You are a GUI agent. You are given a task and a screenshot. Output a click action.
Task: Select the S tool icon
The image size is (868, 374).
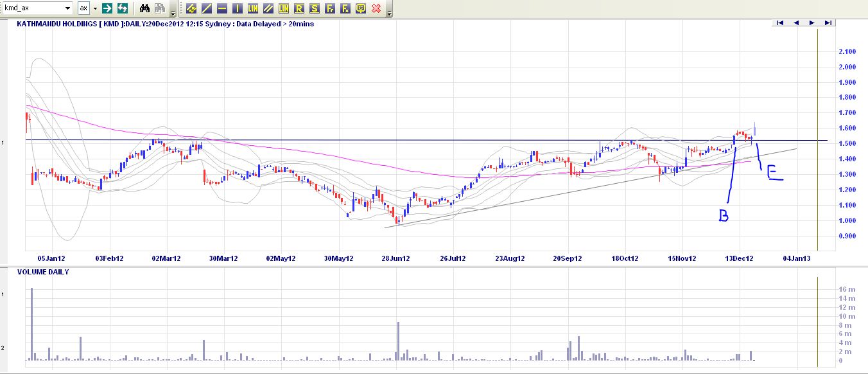pyautogui.click(x=314, y=8)
